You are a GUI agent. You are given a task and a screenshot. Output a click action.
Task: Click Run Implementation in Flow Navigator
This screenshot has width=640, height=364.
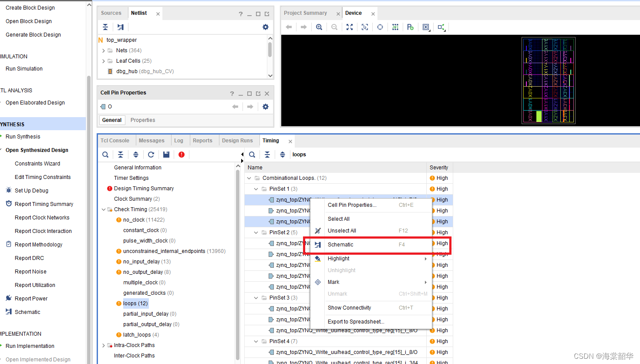click(30, 346)
